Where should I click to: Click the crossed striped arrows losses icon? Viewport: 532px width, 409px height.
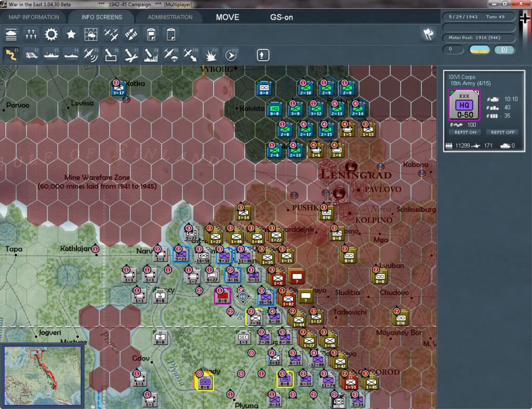point(131,35)
